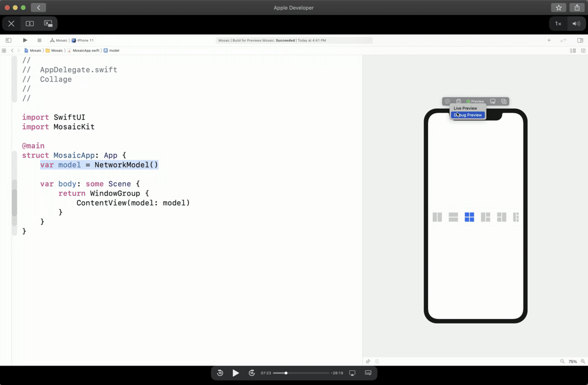
Task: Close the video player with X icon
Action: (11, 24)
